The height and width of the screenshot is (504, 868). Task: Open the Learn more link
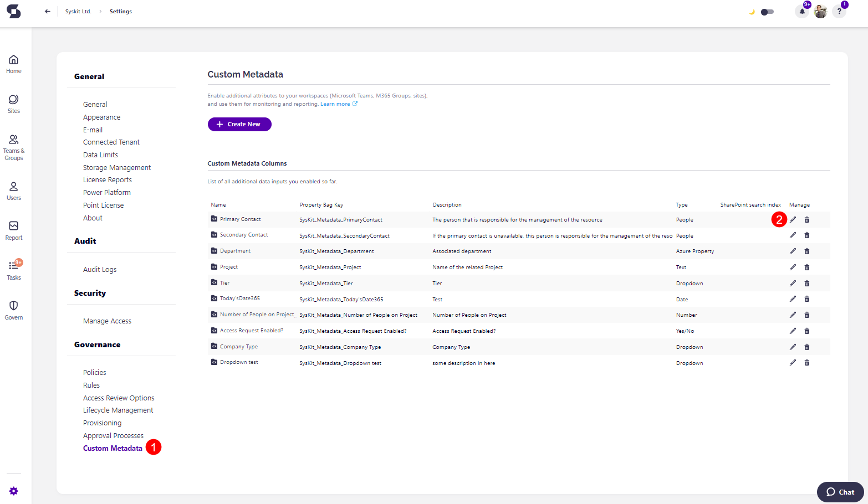click(x=335, y=104)
